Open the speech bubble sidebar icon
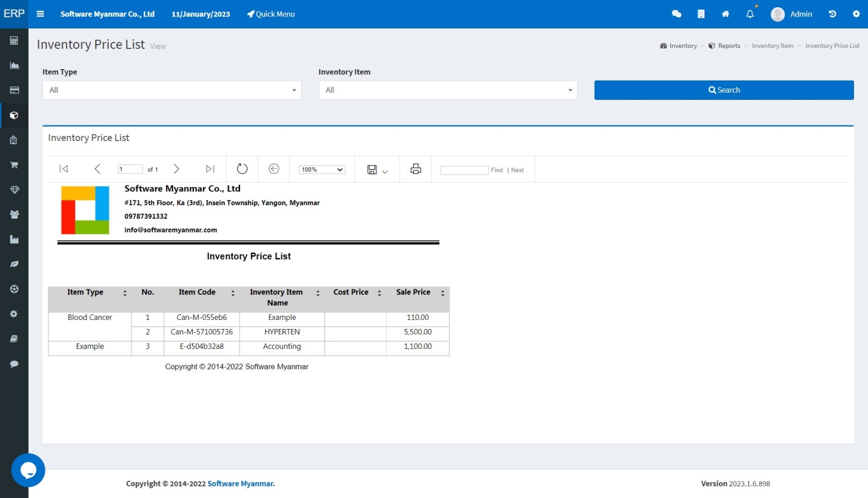 tap(14, 364)
